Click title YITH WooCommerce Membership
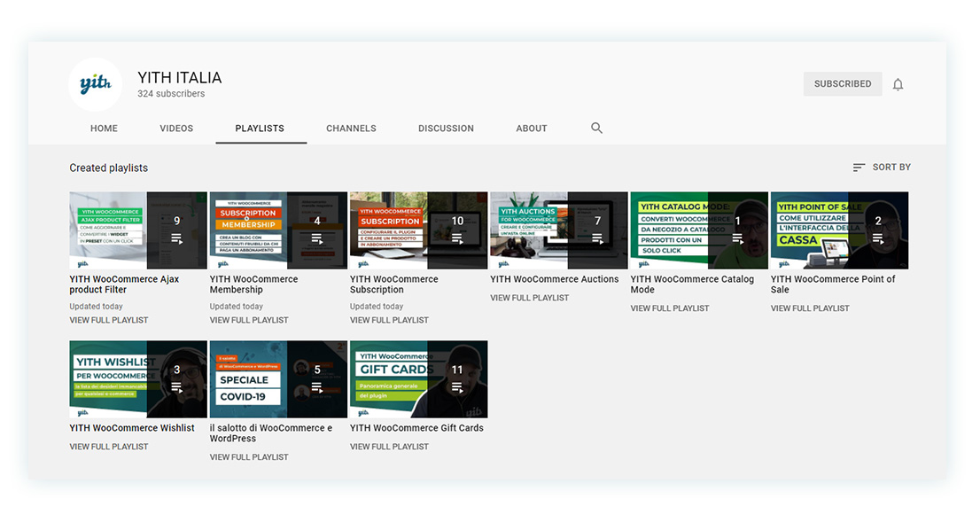 [x=253, y=284]
